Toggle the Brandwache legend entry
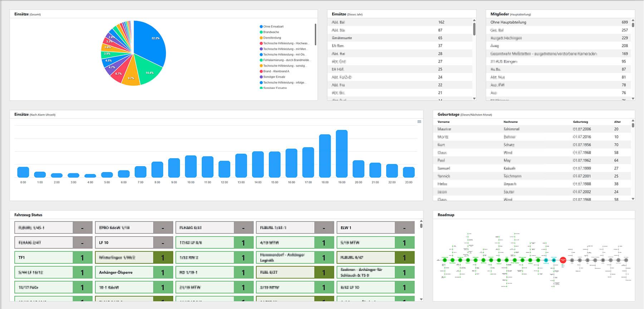The image size is (644, 309). click(x=271, y=32)
